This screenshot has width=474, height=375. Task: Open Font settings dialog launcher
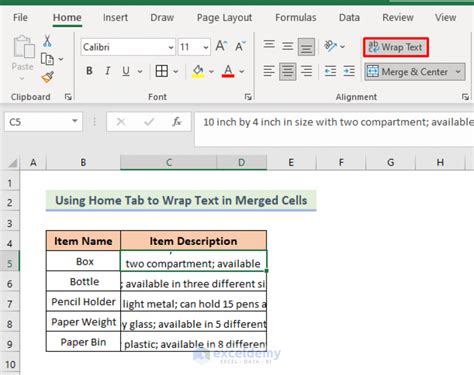pyautogui.click(x=248, y=97)
